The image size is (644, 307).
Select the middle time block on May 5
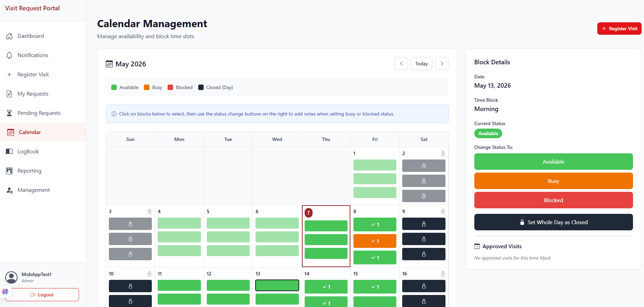coord(228,237)
